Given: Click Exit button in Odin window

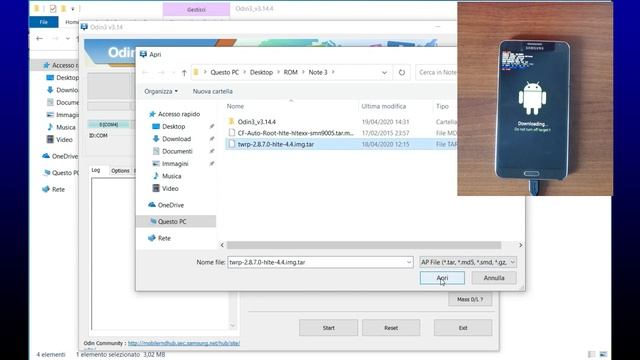Looking at the screenshot, I should tap(462, 328).
